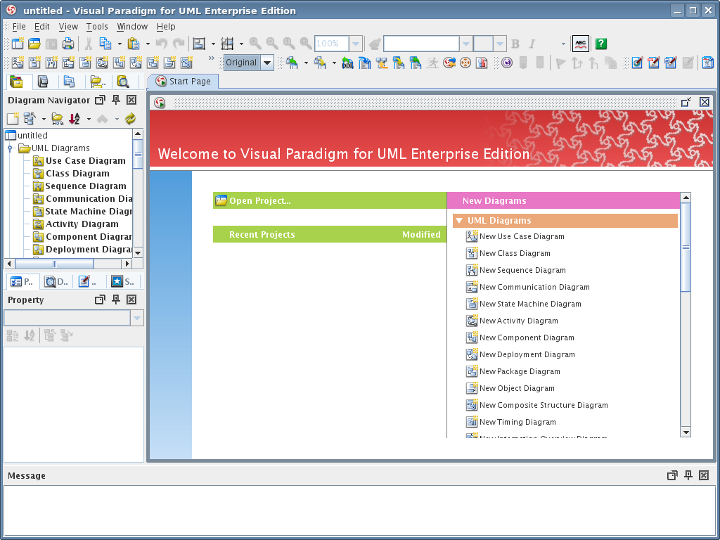Viewport: 720px width, 540px height.
Task: Open the Window menu
Action: point(132,27)
